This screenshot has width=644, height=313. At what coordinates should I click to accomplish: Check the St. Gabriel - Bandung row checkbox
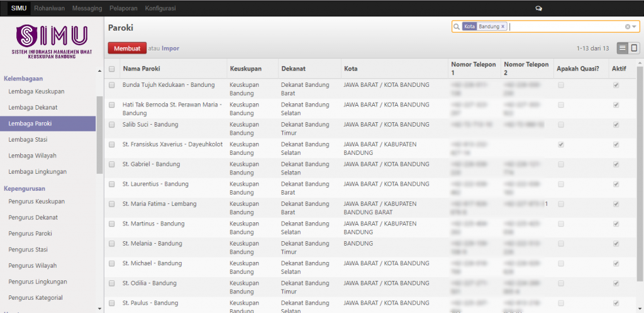112,164
